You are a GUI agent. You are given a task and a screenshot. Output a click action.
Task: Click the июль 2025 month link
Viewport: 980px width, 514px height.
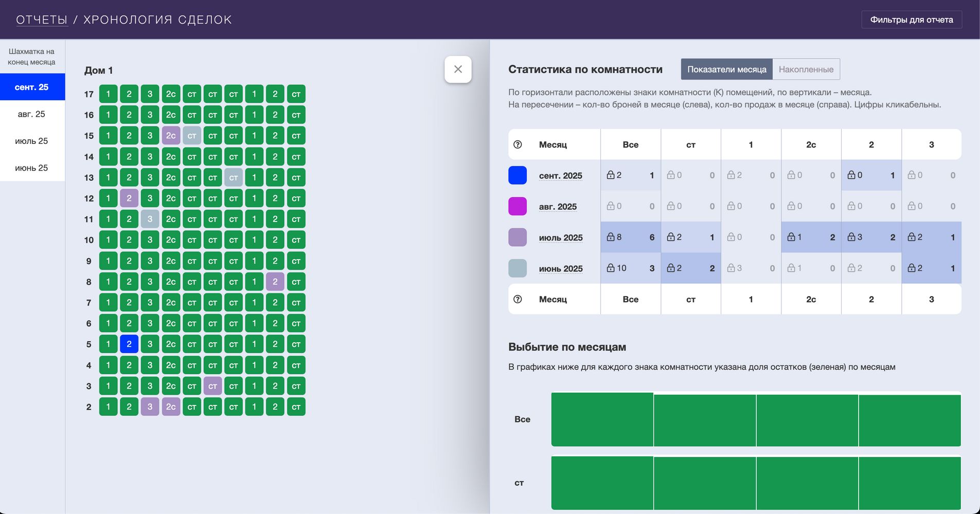(x=560, y=237)
